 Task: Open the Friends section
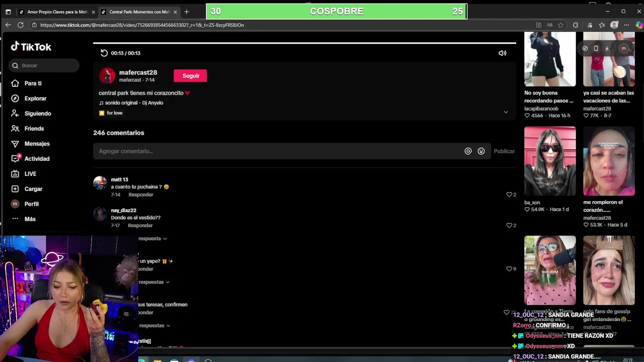[x=34, y=129]
